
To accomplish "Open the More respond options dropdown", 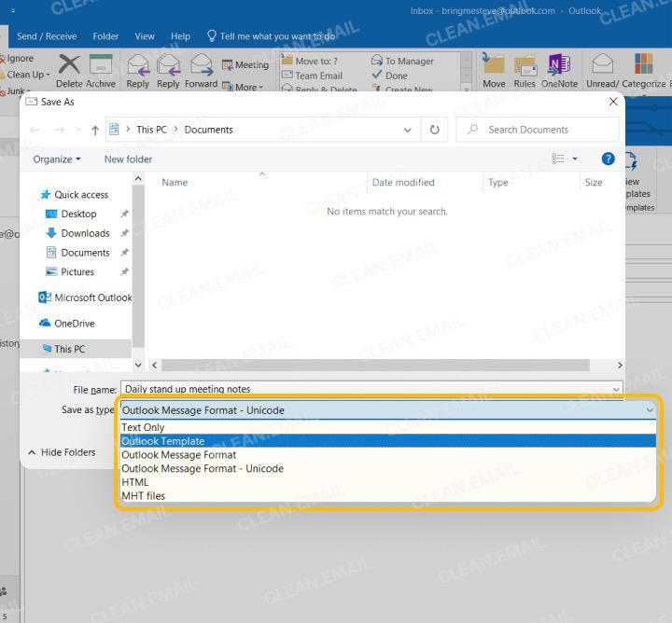I will [x=243, y=87].
